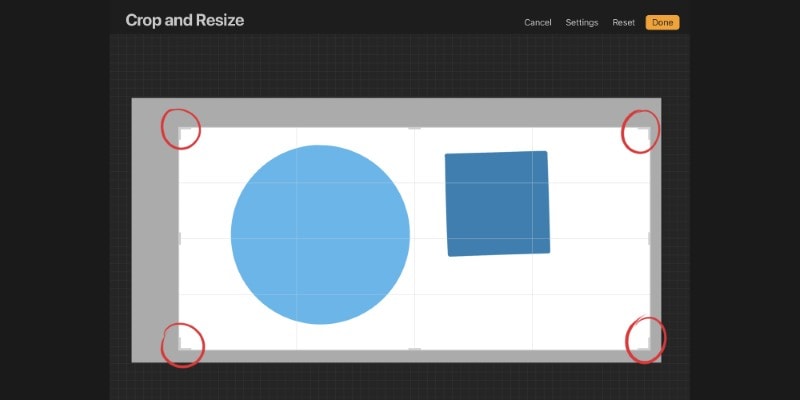Click the top-left crop corner handle
Image resolution: width=800 pixels, height=400 pixels.
click(183, 132)
